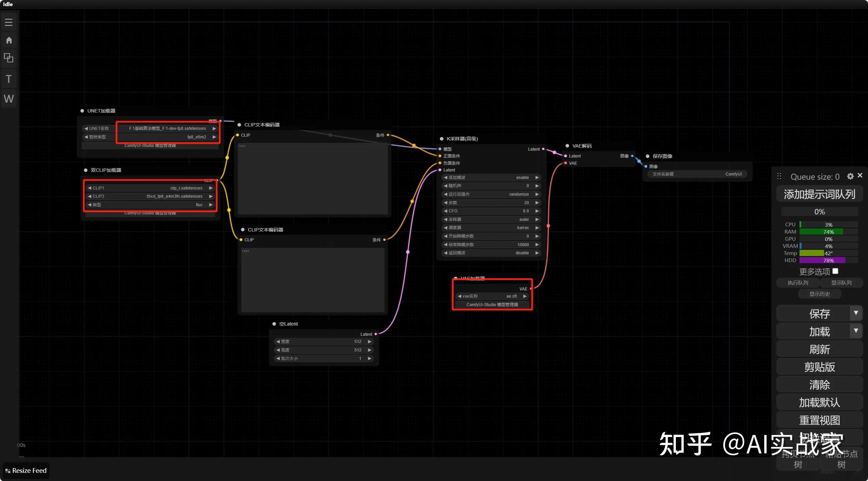
Task: Open the 加载 dropdown arrow
Action: coord(856,331)
